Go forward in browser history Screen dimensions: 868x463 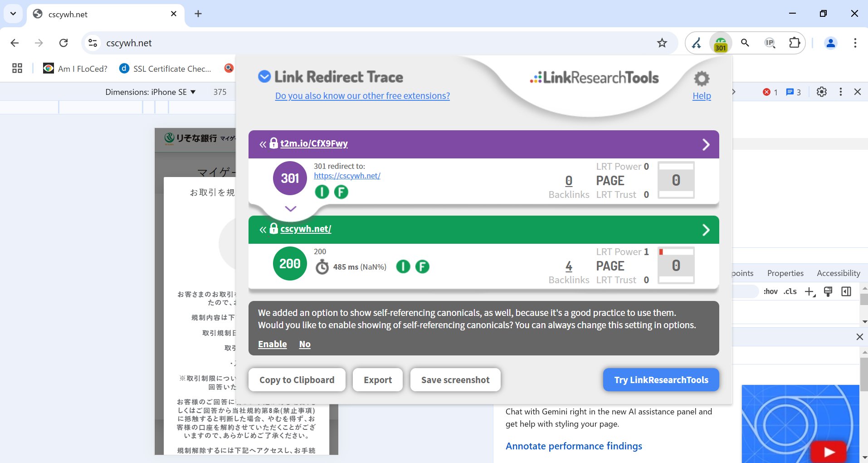coord(39,43)
